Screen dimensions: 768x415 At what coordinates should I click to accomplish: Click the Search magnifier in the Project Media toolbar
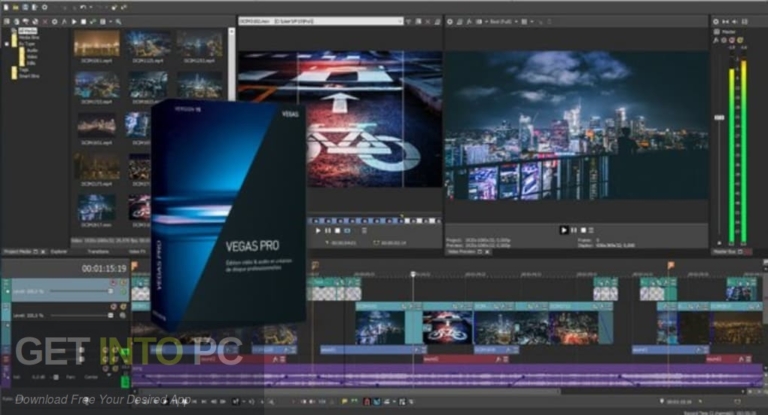[119, 22]
